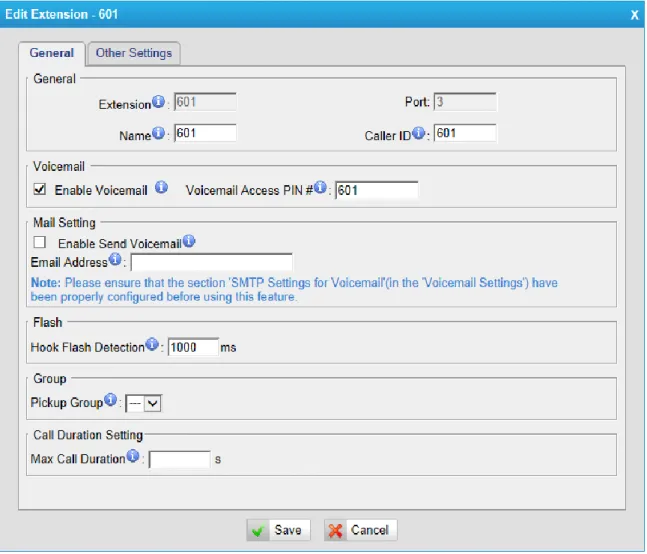This screenshot has width=647, height=554.
Task: Click the info icon beside Caller ID
Action: (x=418, y=133)
